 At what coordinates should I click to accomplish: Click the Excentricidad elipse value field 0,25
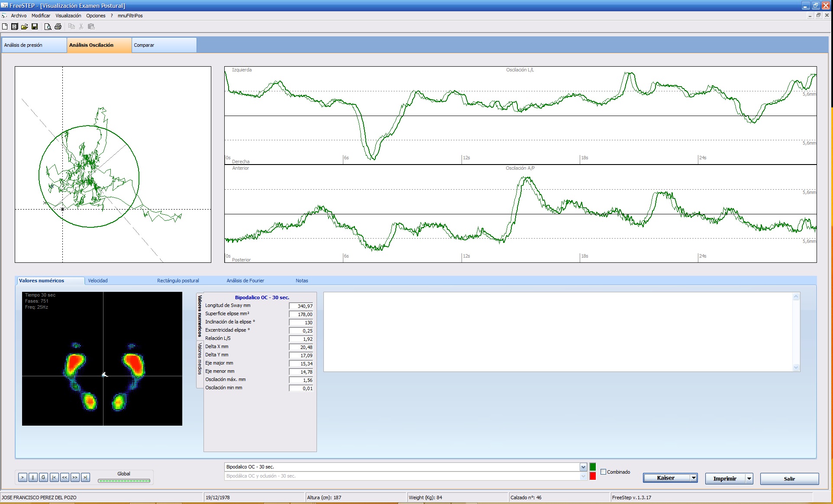pos(301,331)
